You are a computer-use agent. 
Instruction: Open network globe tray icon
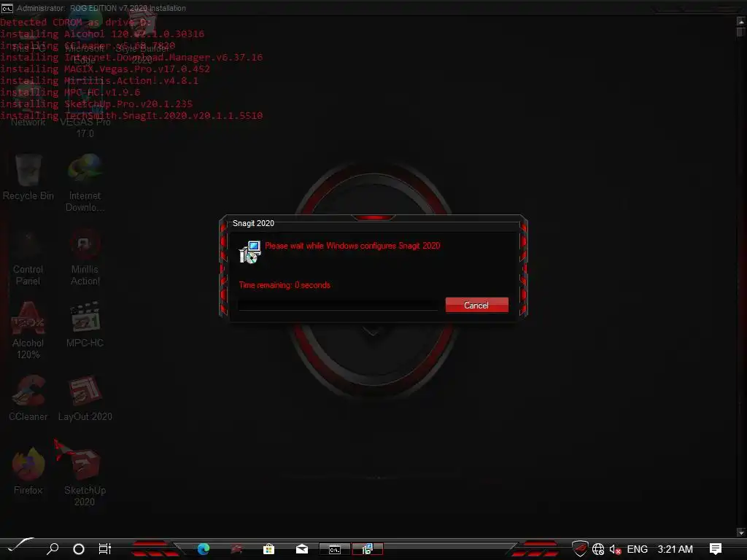tap(598, 549)
